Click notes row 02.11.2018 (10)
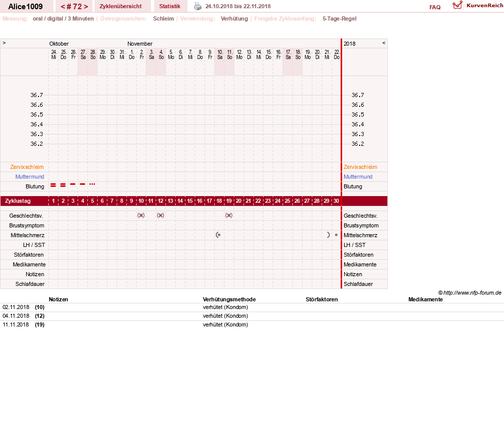The image size is (504, 422). (x=252, y=308)
